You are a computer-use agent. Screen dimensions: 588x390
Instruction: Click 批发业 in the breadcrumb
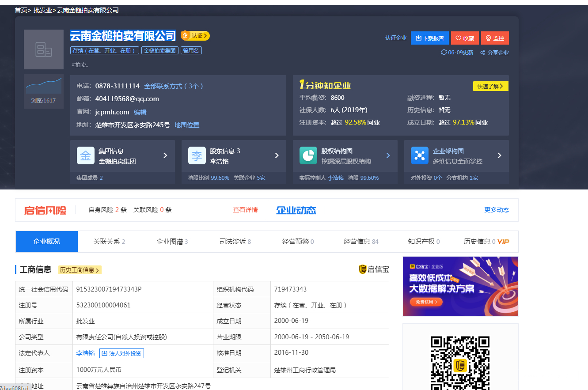43,10
